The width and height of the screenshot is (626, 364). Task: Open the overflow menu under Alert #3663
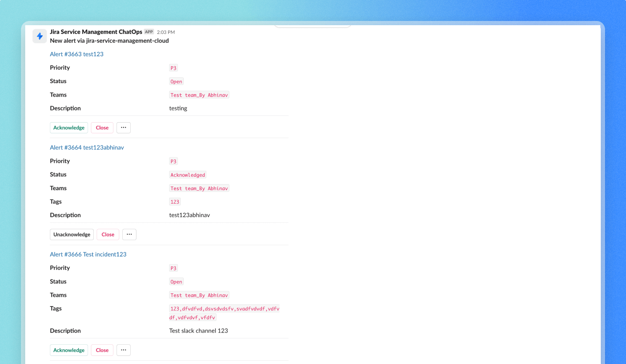pos(123,127)
